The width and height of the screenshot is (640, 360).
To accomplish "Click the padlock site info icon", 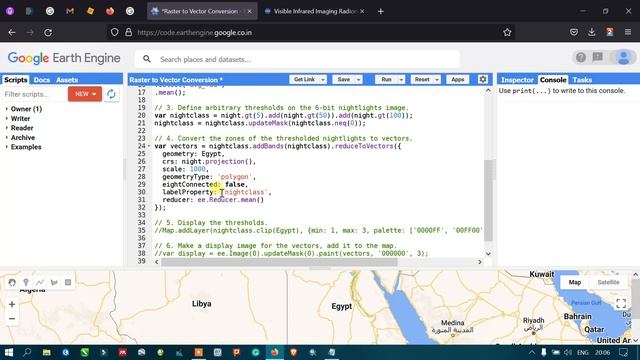I will point(129,32).
